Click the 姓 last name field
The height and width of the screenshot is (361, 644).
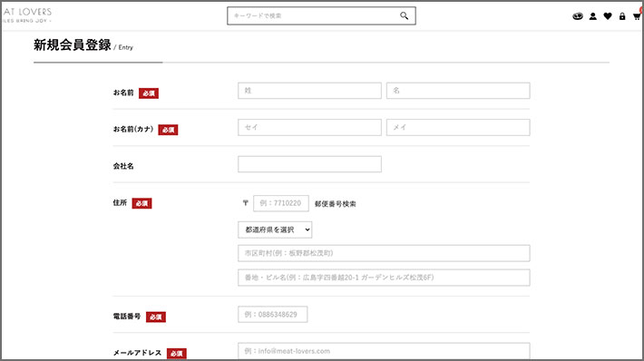point(309,91)
